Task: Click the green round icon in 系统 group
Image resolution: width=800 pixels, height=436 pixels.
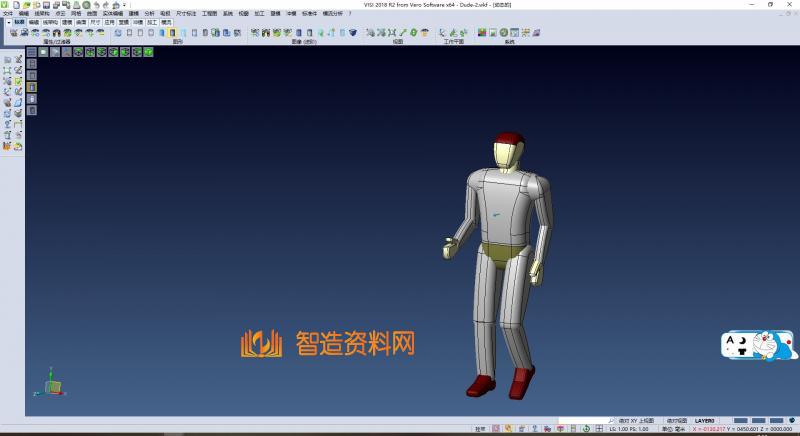Action: (x=504, y=33)
